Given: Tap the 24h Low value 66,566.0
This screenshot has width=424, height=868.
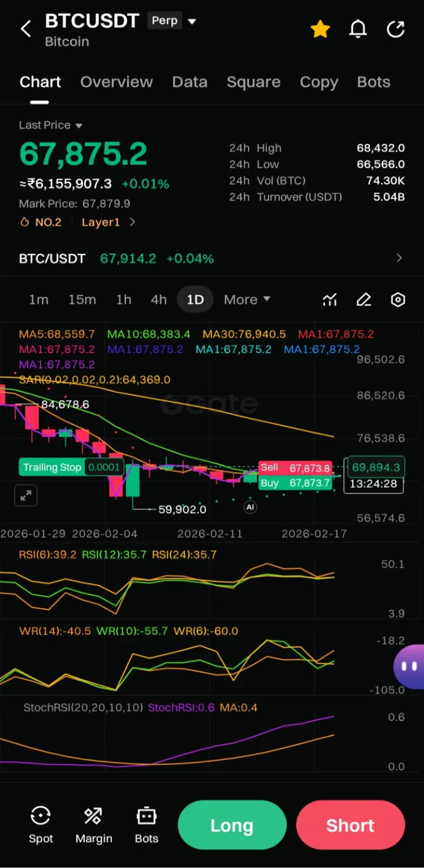Looking at the screenshot, I should (380, 165).
